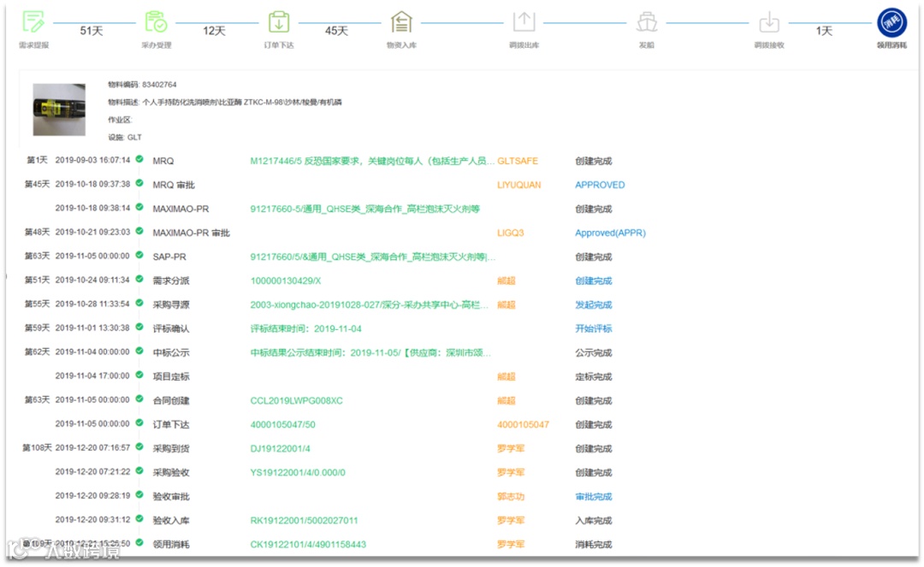
Task: Open SAP-PR link 91217660/5/&通用_QHSE类
Action: click(372, 257)
